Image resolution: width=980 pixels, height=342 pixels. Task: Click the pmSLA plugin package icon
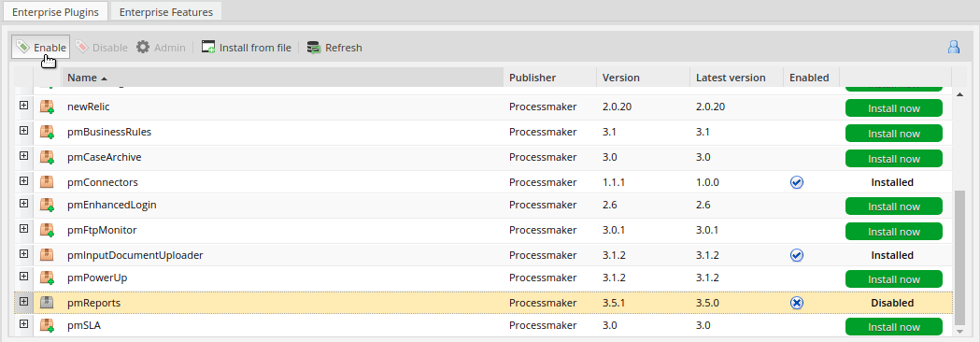pos(47,325)
